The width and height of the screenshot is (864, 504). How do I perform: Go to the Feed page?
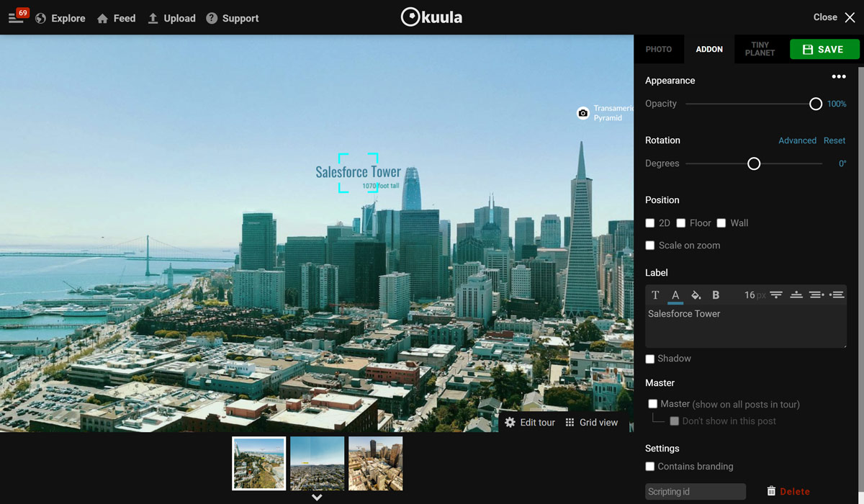116,18
